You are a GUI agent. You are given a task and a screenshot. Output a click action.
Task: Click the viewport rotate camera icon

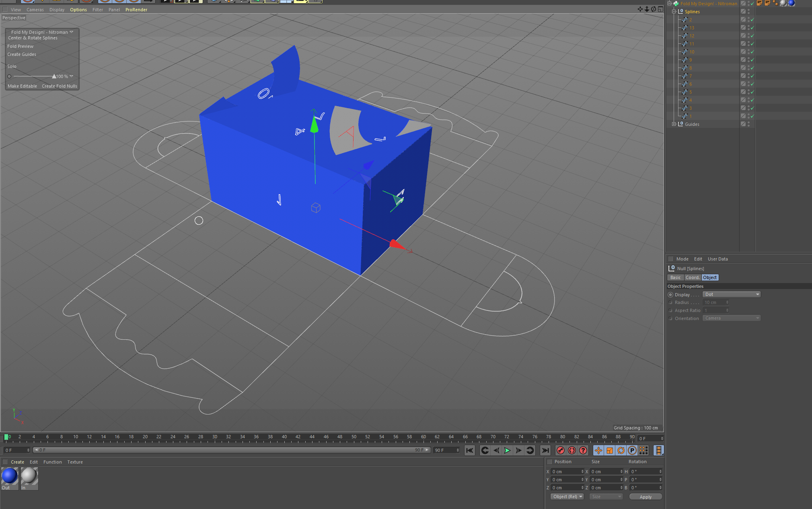654,9
